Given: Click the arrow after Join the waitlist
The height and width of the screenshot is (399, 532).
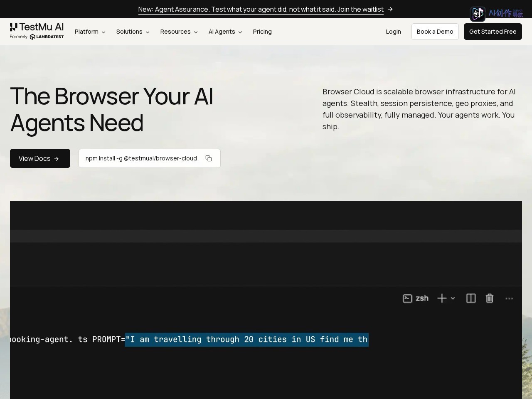Looking at the screenshot, I should coord(390,9).
